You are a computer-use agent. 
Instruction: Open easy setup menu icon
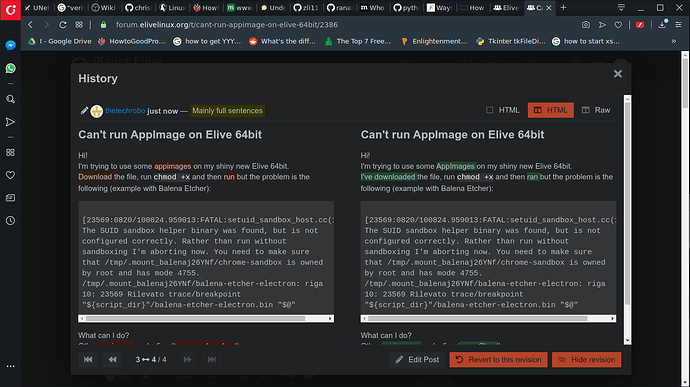coord(679,25)
